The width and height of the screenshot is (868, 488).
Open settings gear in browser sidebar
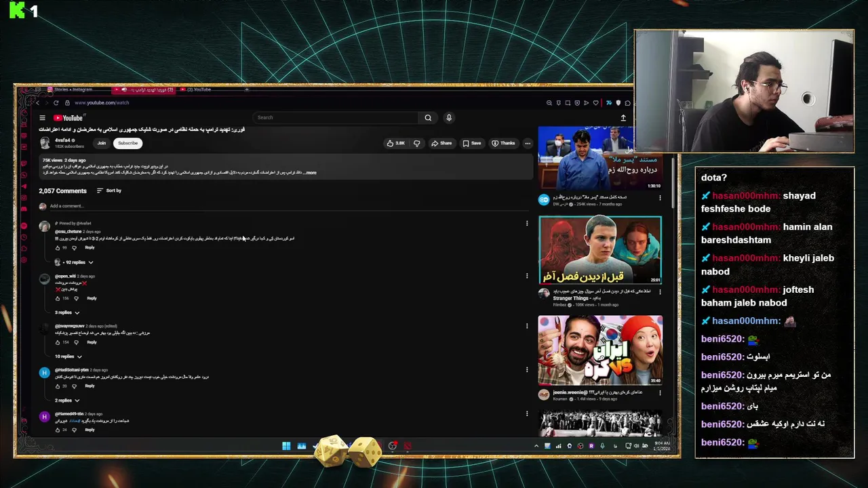(23, 260)
